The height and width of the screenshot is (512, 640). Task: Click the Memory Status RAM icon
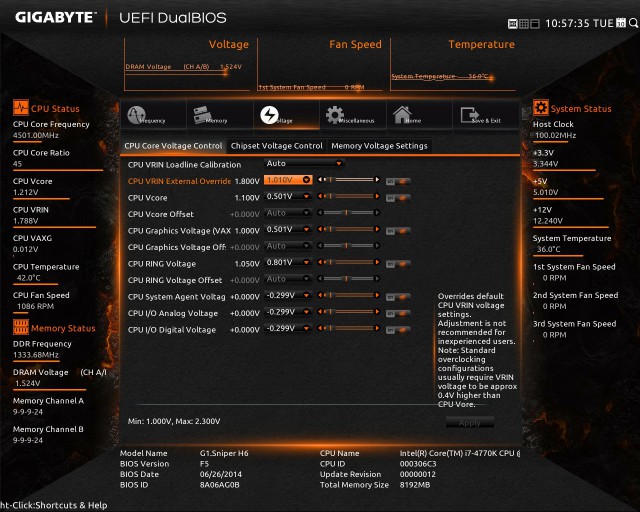[21, 327]
